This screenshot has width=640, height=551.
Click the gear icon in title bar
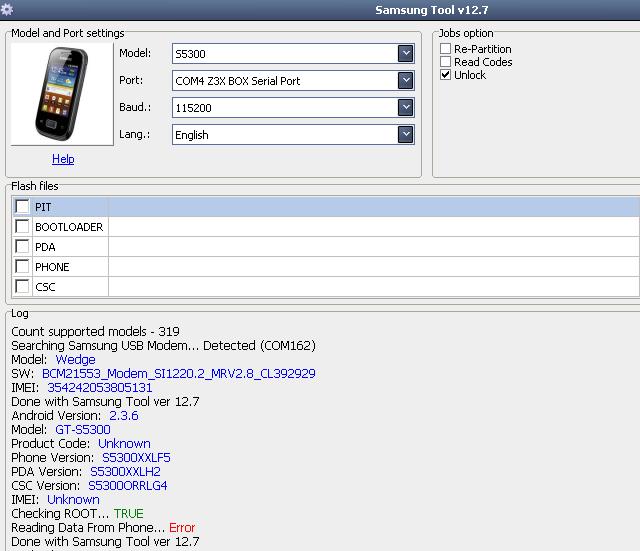6,9
